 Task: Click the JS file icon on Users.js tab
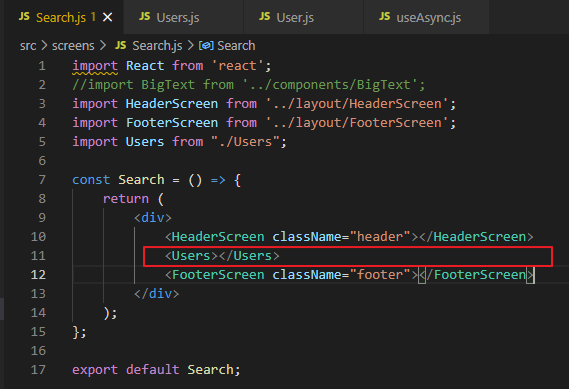click(x=144, y=17)
